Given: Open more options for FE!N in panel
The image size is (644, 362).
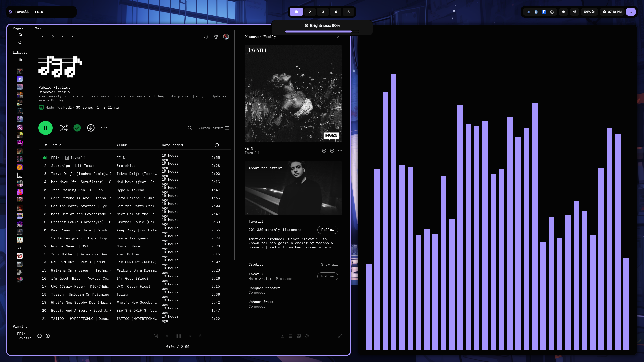Looking at the screenshot, I should pos(340,151).
